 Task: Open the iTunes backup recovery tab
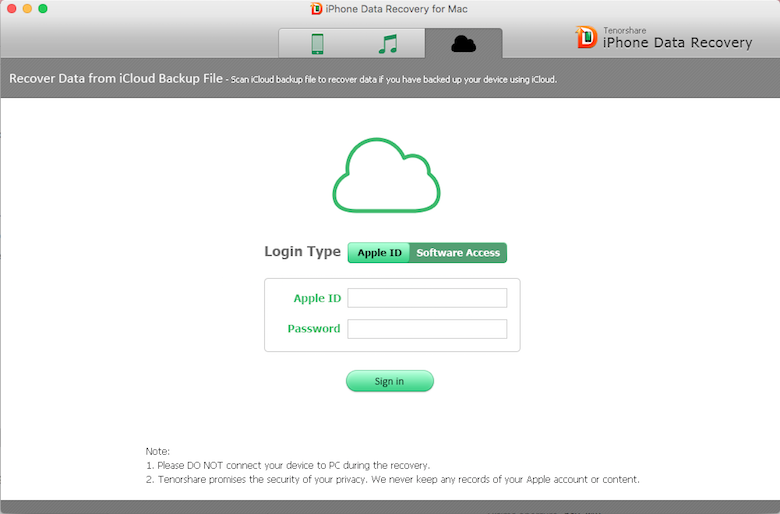388,44
